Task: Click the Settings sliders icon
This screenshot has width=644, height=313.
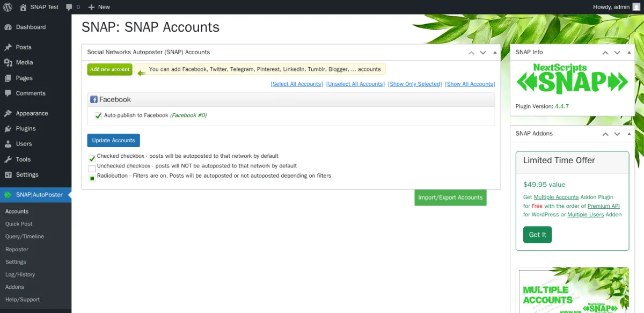Action: pyautogui.click(x=8, y=174)
